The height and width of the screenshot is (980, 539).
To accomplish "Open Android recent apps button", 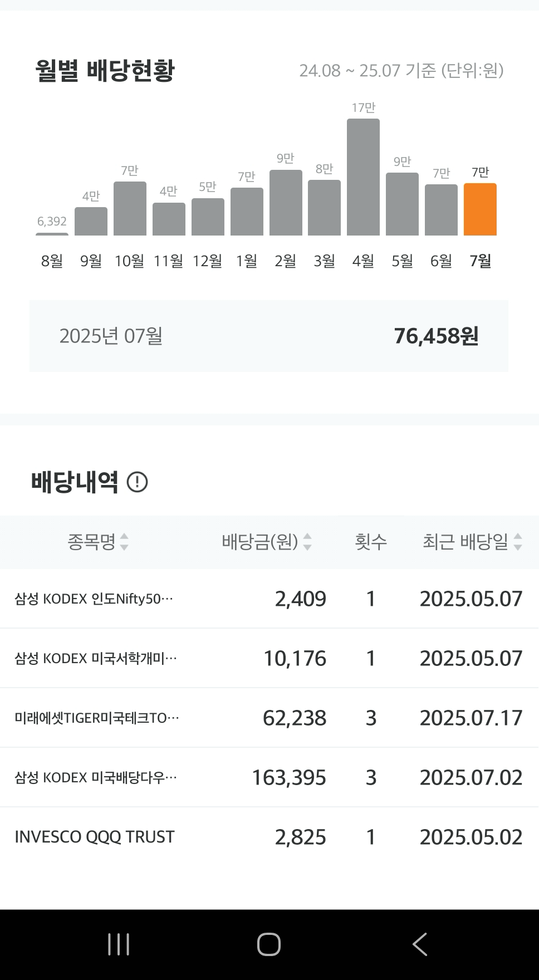I will tap(118, 944).
